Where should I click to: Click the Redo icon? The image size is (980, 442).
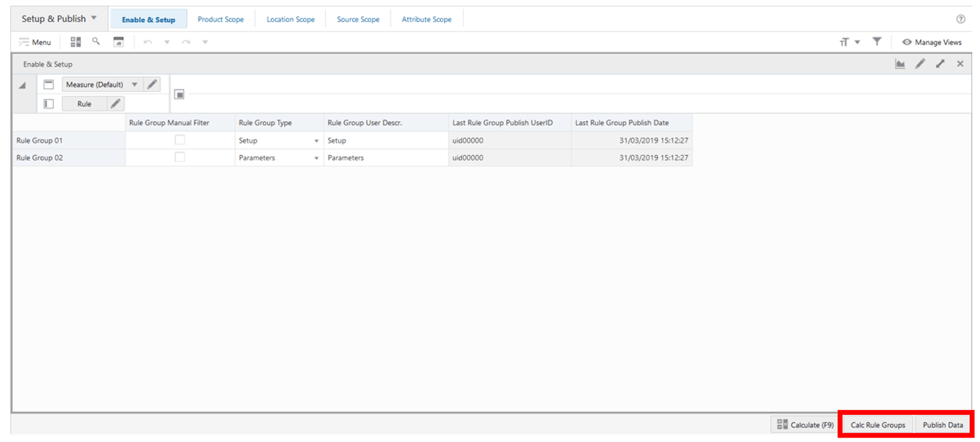pos(186,42)
